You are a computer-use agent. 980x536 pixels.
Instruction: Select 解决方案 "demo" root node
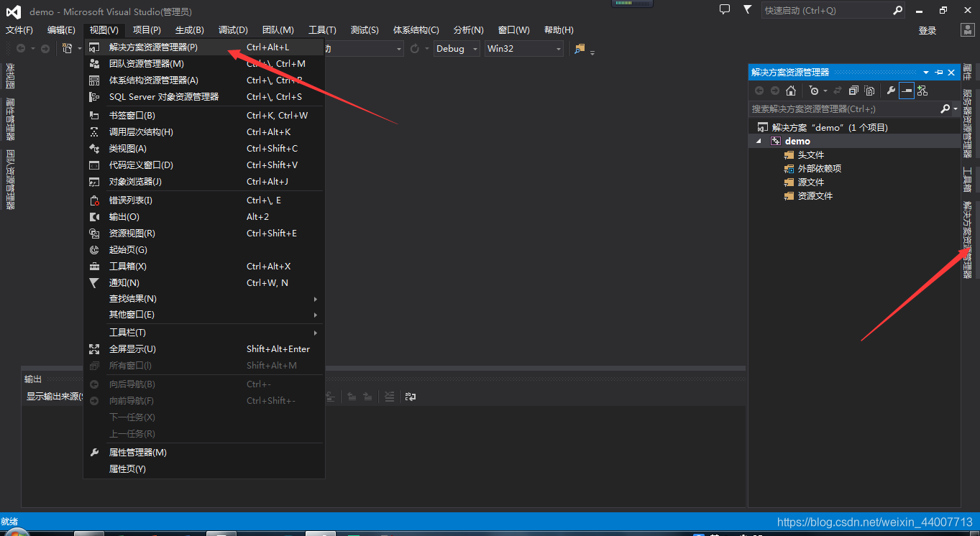(830, 127)
